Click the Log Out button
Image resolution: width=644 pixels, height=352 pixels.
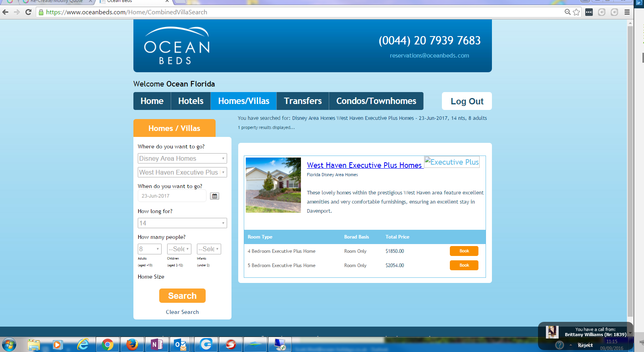tap(467, 101)
